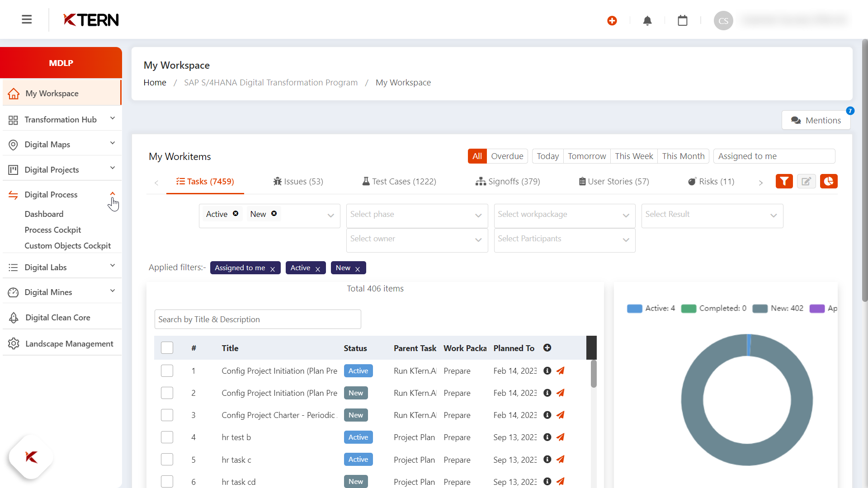Click the hamburger menu icon
Image resolution: width=868 pixels, height=488 pixels.
[27, 19]
